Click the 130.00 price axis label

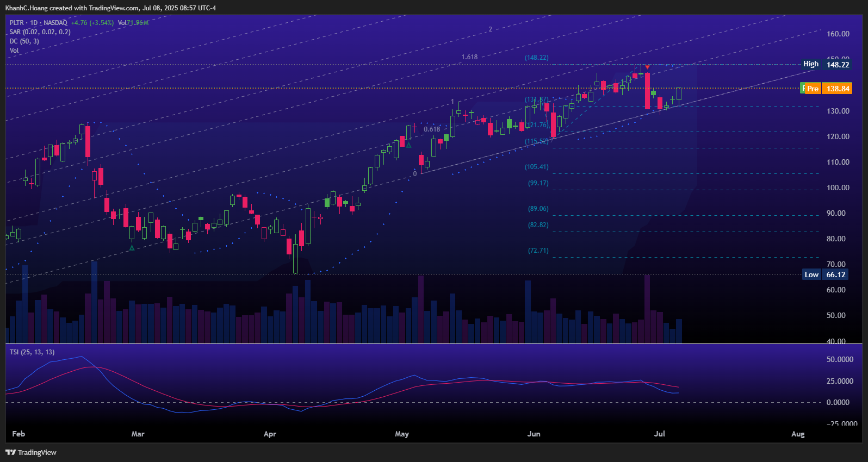838,111
